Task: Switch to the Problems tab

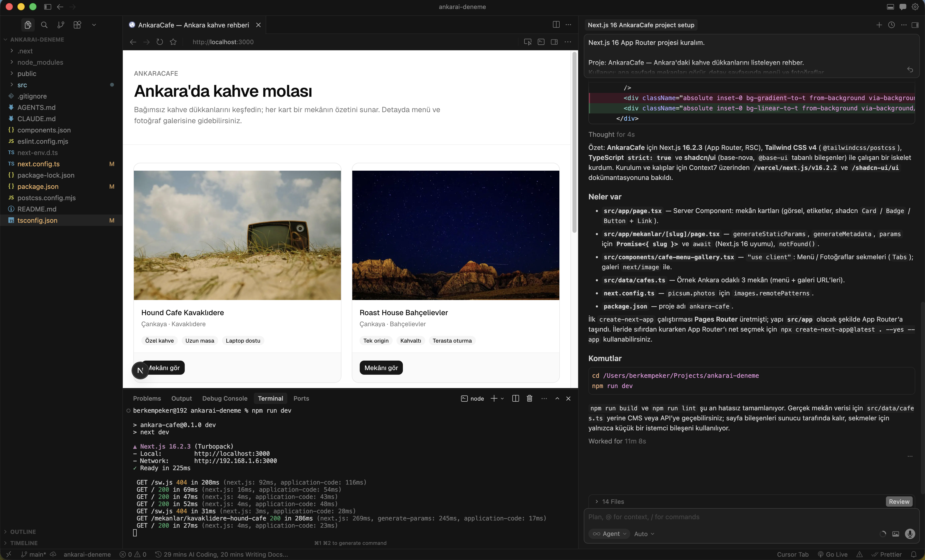Action: 147,398
